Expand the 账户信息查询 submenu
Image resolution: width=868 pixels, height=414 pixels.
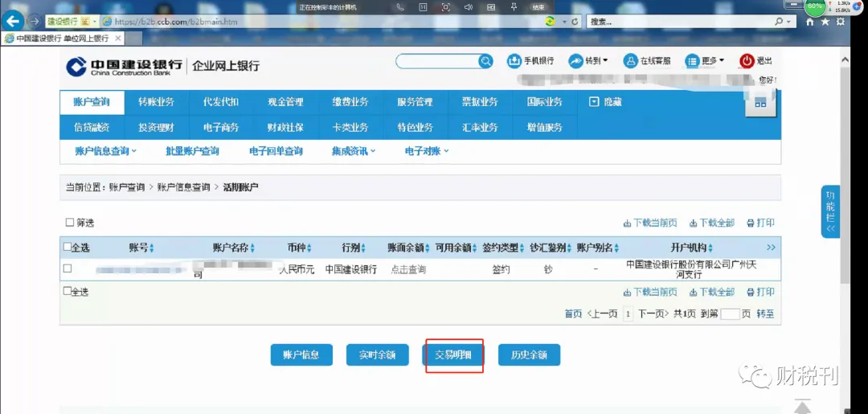[x=106, y=151]
